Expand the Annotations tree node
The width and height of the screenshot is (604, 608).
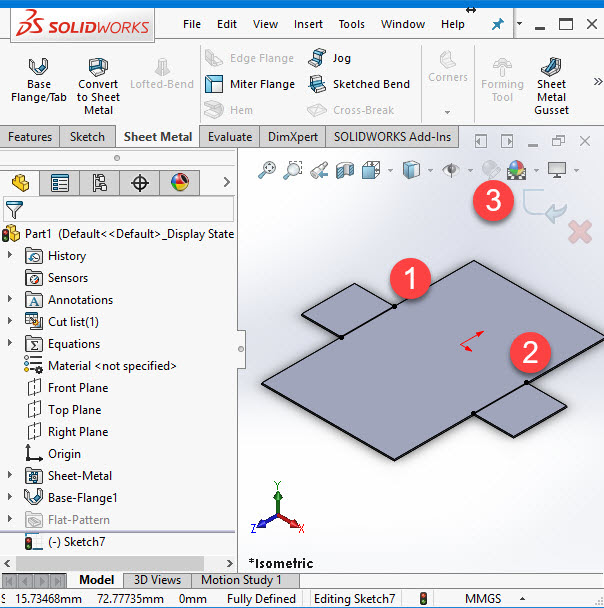tap(10, 299)
